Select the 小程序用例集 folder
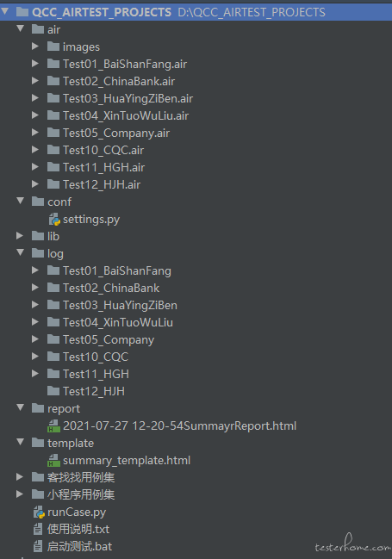The image size is (392, 559). point(81,494)
